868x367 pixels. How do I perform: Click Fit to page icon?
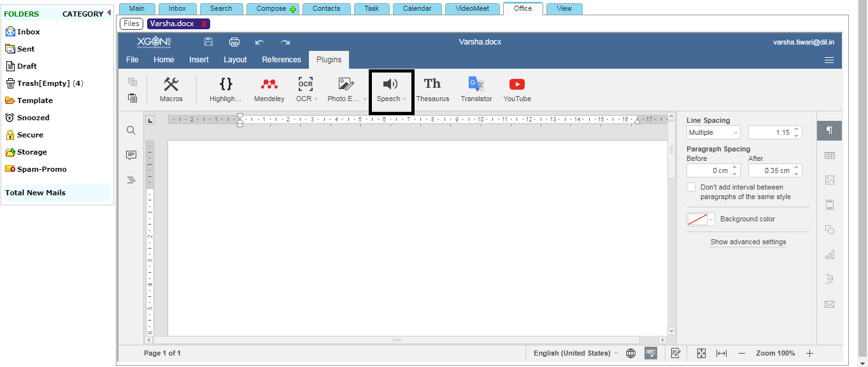point(701,353)
